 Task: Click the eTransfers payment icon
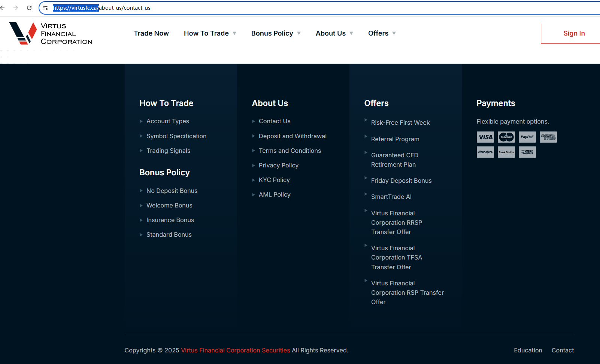485,152
